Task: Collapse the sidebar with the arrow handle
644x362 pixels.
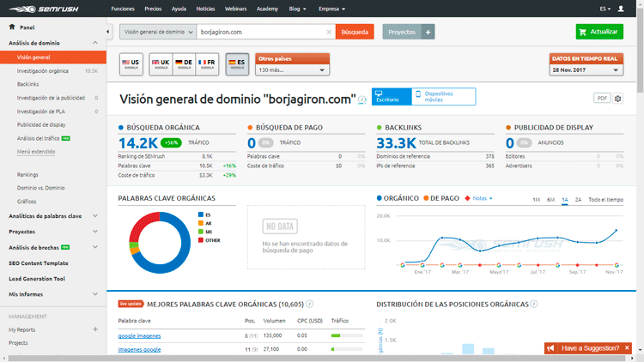Action: click(107, 32)
